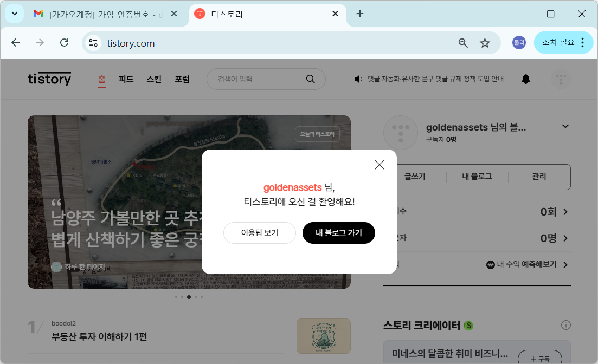This screenshot has width=598, height=364.
Task: Subscribe with the + 구독 button
Action: (x=539, y=358)
